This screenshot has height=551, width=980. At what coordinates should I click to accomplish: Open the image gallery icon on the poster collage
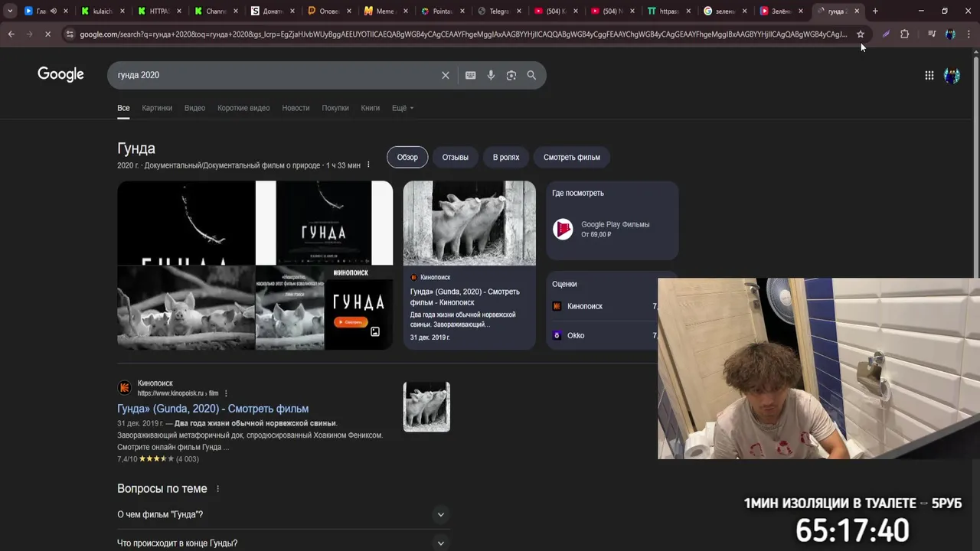click(375, 332)
